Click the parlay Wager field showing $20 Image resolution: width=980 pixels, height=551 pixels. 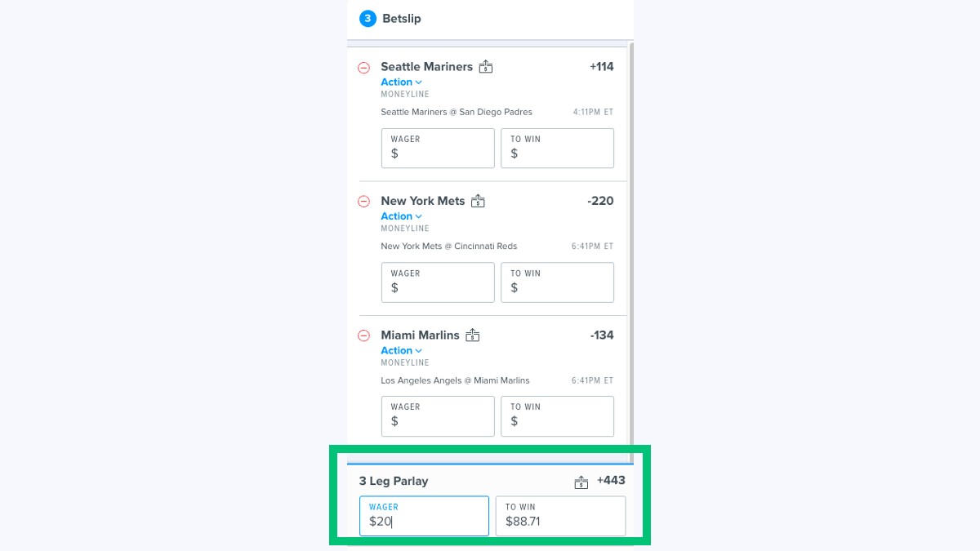(x=424, y=516)
